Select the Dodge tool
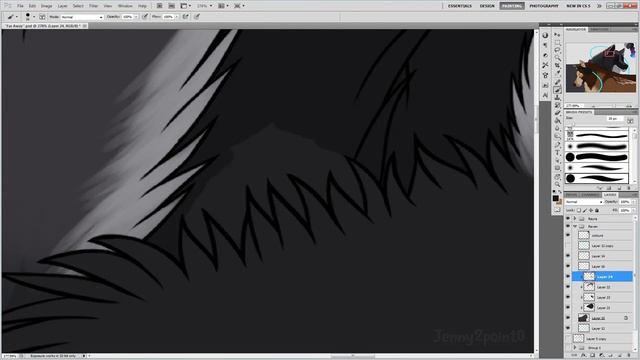The image size is (640, 360). pyautogui.click(x=558, y=137)
